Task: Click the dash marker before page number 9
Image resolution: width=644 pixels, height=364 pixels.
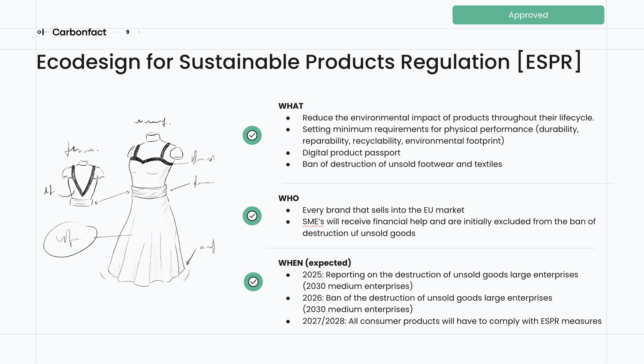Action: (x=116, y=32)
